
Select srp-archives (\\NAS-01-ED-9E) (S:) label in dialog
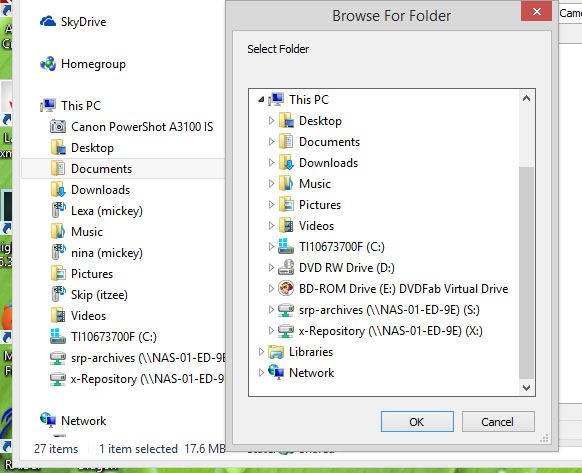tap(389, 310)
